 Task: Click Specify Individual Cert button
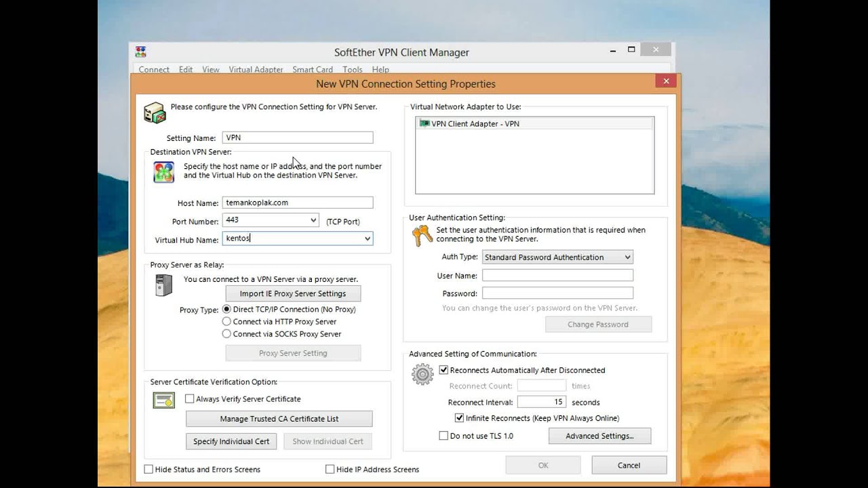tap(231, 441)
